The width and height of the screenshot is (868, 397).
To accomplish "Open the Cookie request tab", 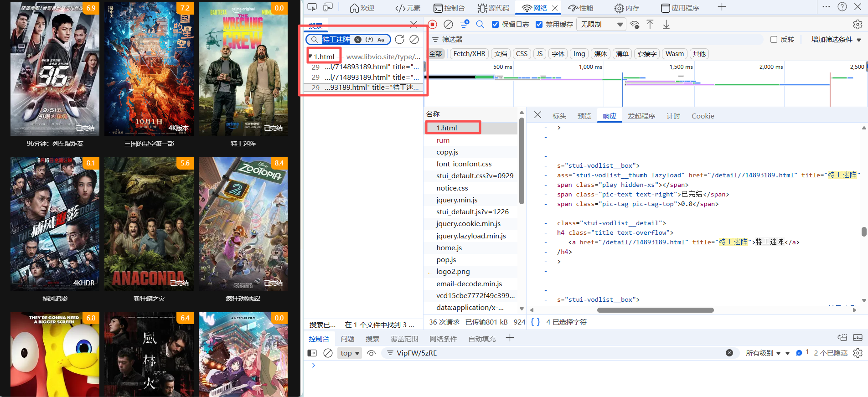I will pos(703,116).
